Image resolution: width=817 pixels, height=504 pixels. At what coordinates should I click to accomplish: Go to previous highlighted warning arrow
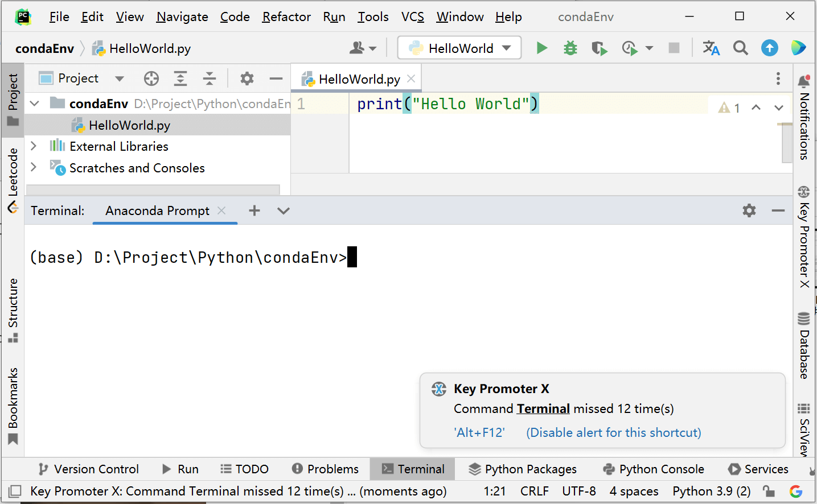tap(756, 108)
